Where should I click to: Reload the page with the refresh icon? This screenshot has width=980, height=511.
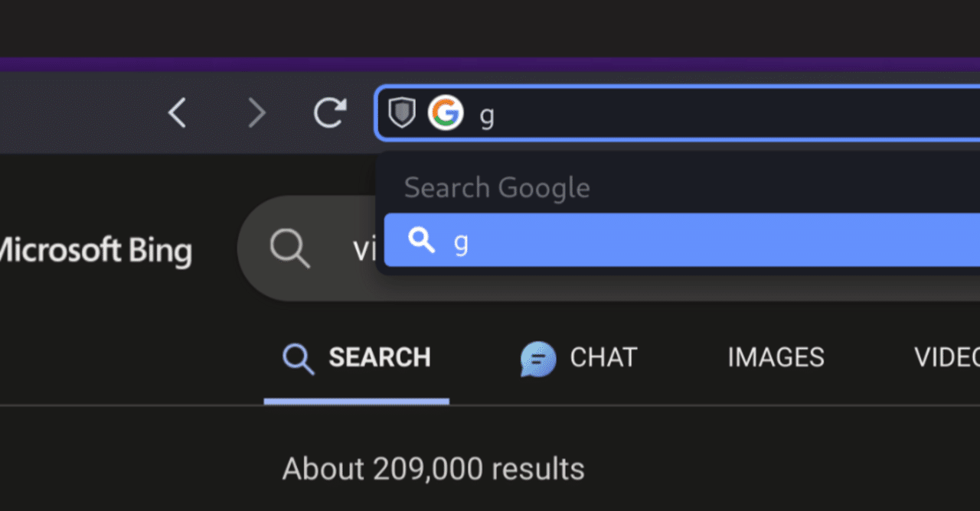(329, 112)
